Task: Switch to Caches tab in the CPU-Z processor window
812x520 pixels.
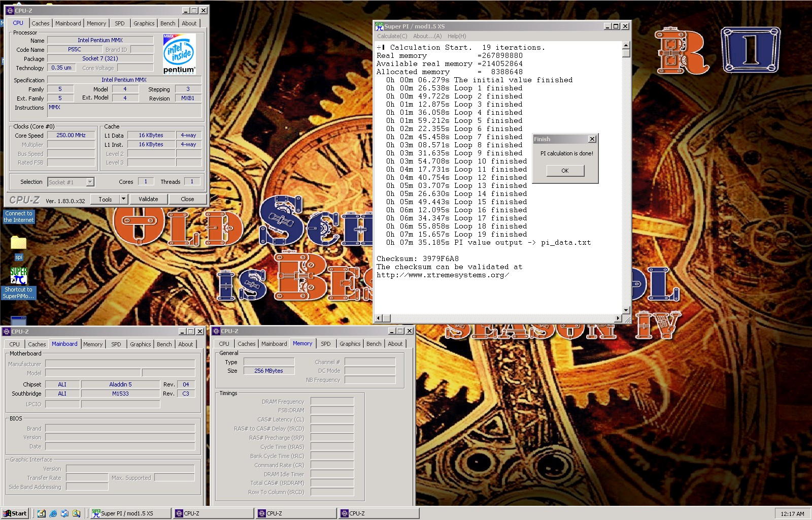Action: [x=41, y=23]
